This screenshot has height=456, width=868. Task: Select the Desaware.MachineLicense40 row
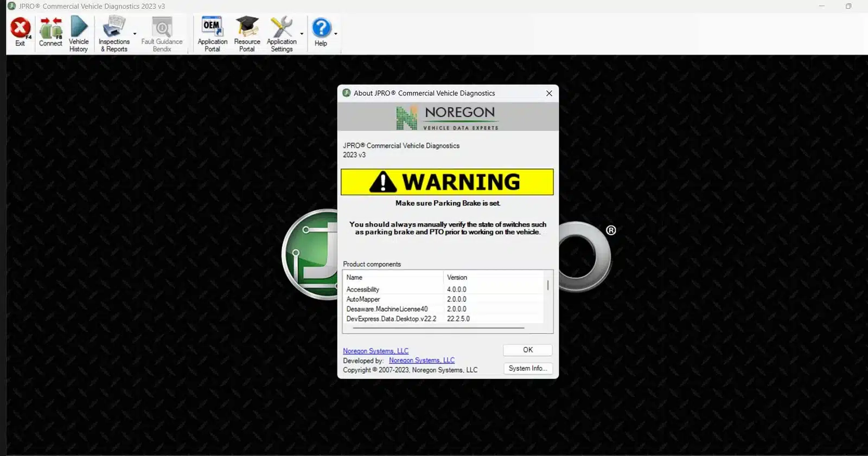pyautogui.click(x=443, y=309)
